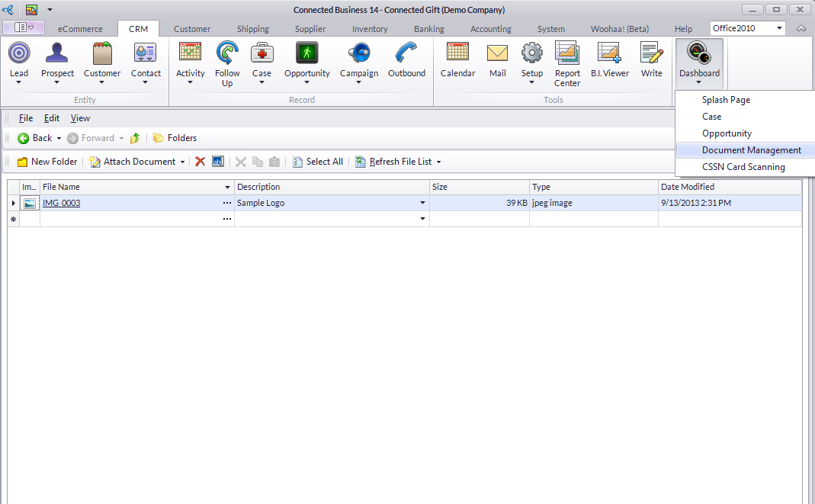Open the Lead entity icon

pyautogui.click(x=19, y=54)
